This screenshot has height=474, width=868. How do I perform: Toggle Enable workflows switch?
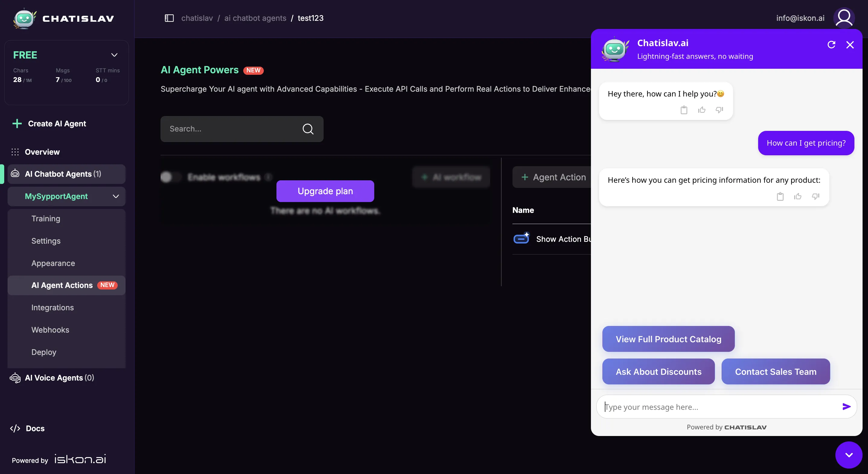(x=171, y=177)
